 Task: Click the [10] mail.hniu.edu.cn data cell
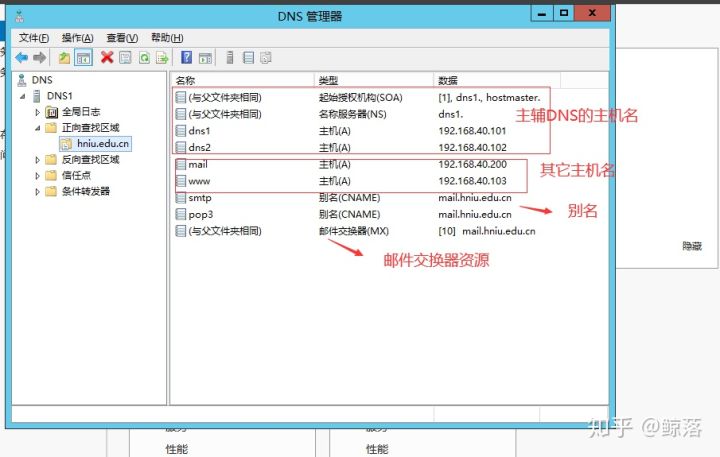tap(487, 231)
